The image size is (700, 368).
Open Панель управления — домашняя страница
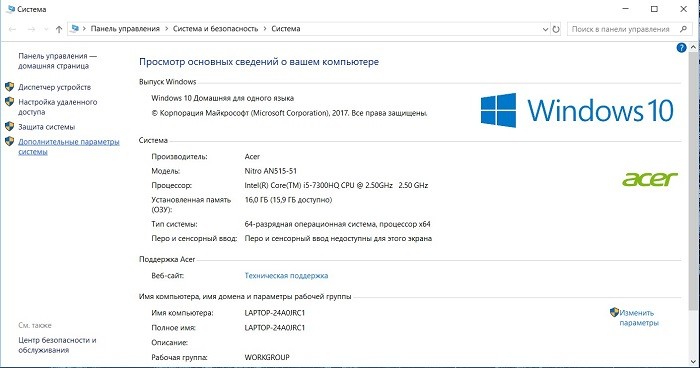[57, 61]
